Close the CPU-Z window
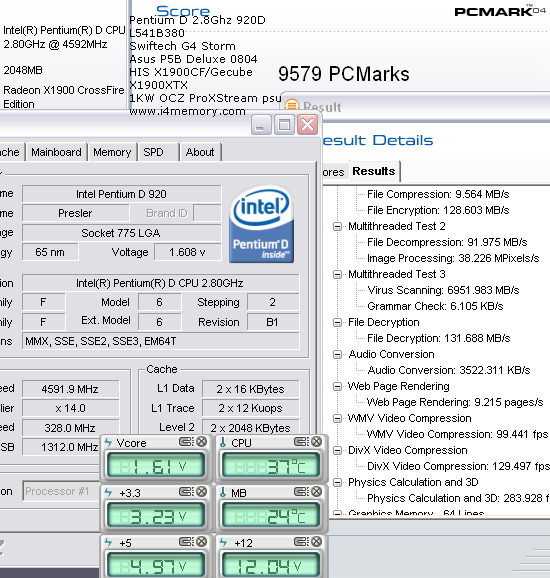550x578 pixels. (307, 125)
